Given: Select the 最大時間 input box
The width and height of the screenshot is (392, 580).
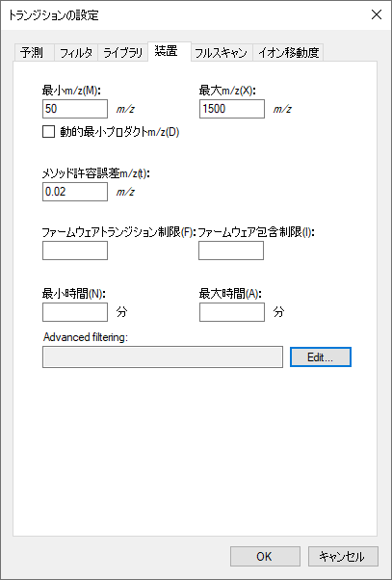Looking at the screenshot, I should pos(232,312).
